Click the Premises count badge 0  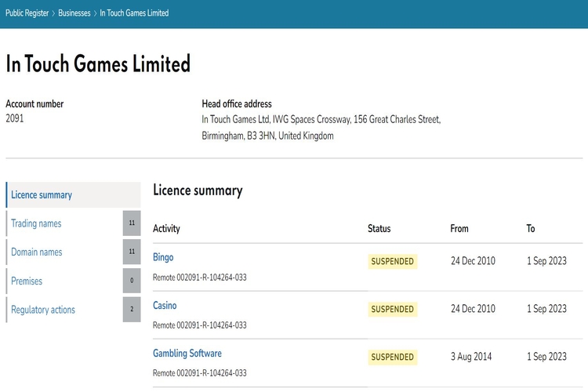(x=132, y=280)
